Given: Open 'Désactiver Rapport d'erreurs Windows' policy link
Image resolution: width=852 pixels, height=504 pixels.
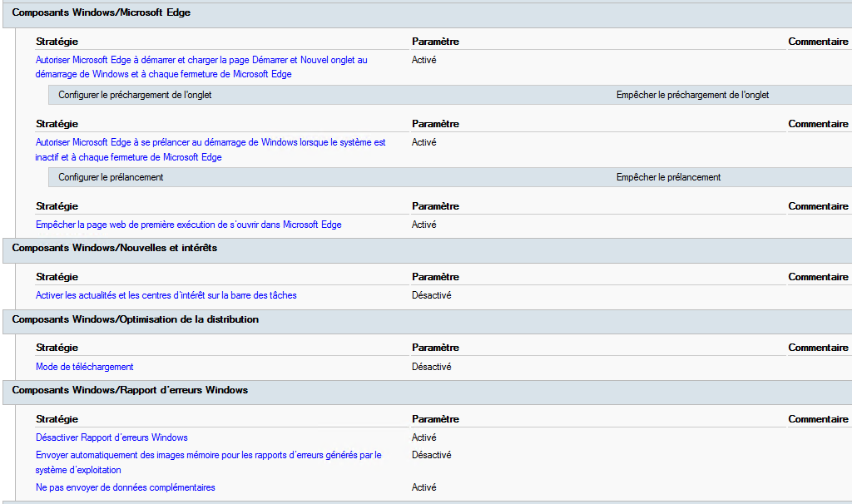Looking at the screenshot, I should click(111, 437).
